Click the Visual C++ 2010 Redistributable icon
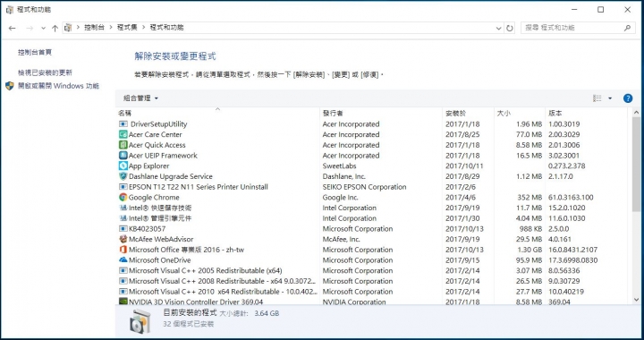Viewport: 644px width, 340px height. click(x=123, y=292)
